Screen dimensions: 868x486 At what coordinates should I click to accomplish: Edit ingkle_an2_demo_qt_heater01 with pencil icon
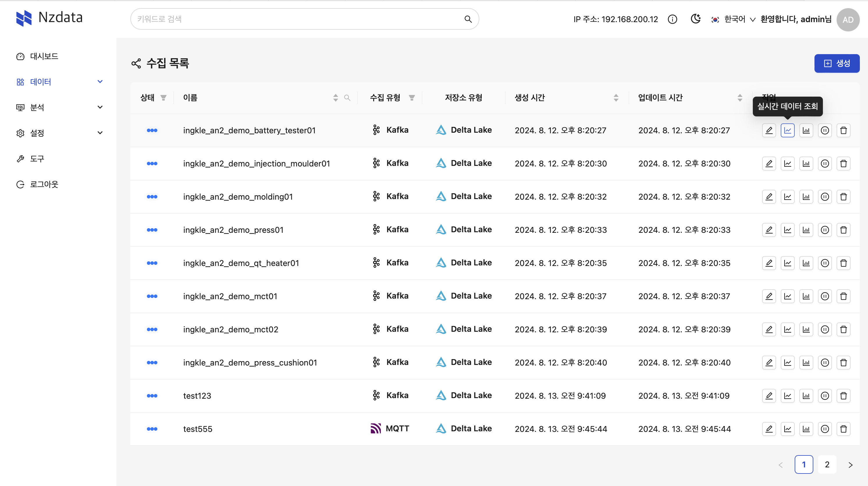769,263
